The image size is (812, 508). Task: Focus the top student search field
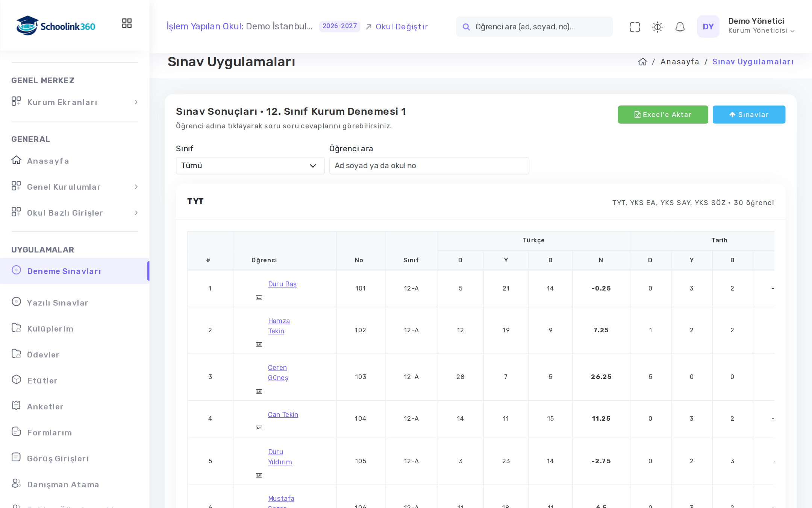[x=534, y=26]
